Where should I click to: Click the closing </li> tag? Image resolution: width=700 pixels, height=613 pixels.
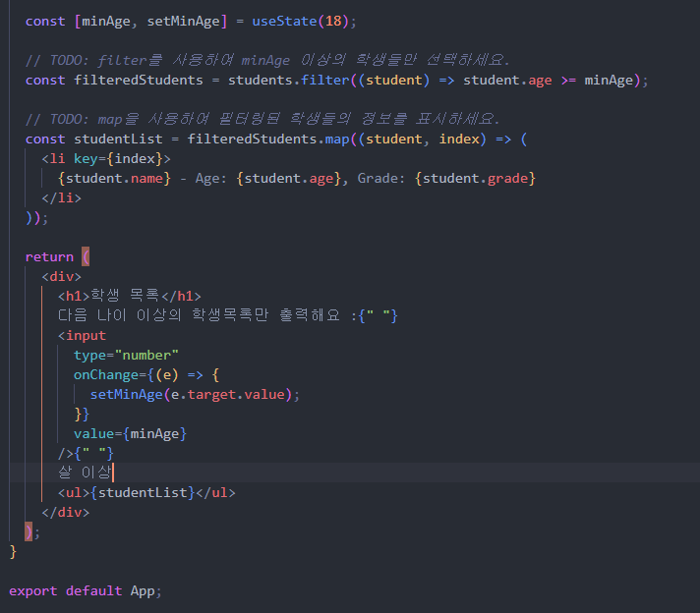(62, 197)
